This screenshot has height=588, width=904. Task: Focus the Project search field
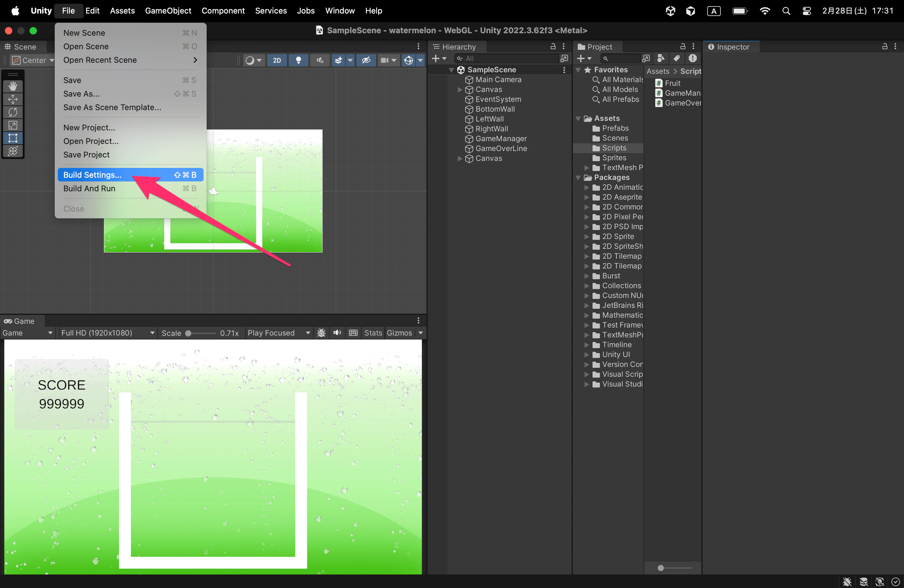tap(621, 58)
